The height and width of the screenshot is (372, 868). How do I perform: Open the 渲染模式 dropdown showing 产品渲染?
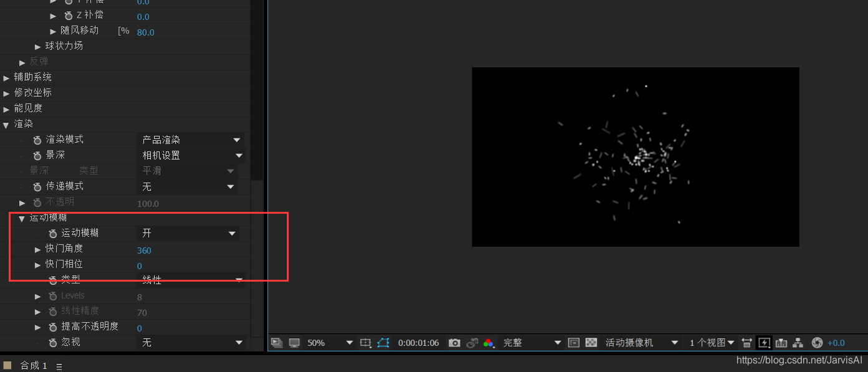[x=191, y=140]
